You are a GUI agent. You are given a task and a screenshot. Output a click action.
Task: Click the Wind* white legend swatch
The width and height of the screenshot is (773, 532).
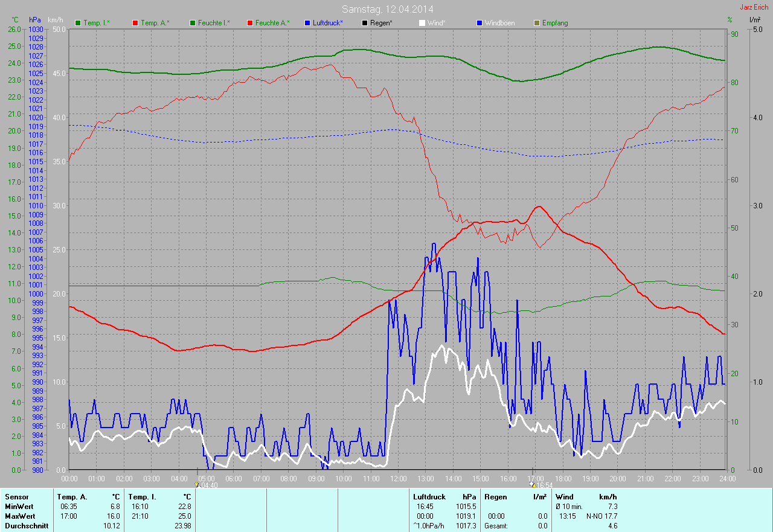(x=422, y=23)
